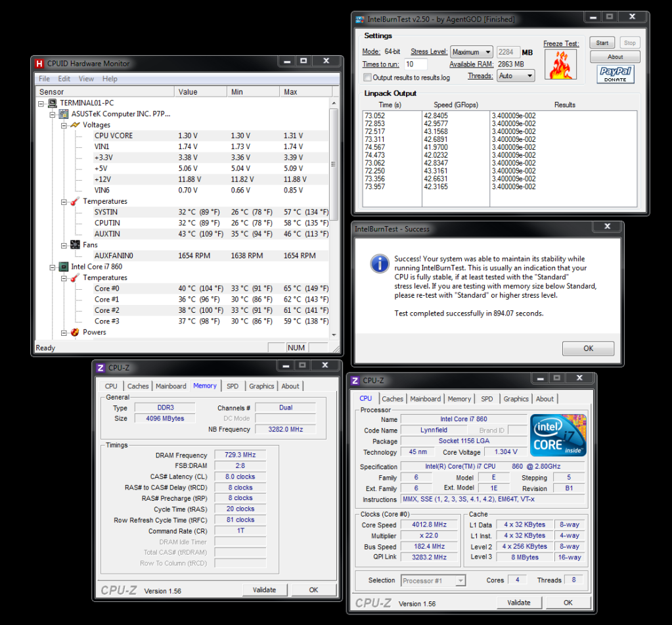
Task: Open the Edit menu in HWMonitor
Action: tap(64, 79)
